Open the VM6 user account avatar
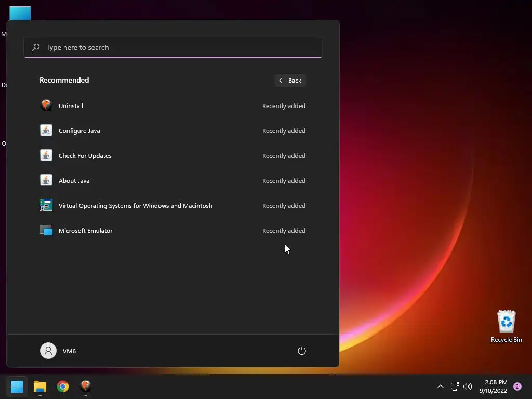 pos(48,351)
